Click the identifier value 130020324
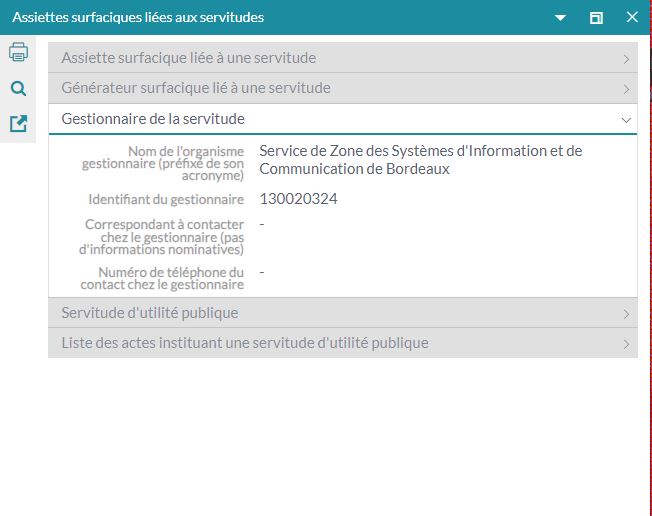652x516 pixels. coord(298,199)
